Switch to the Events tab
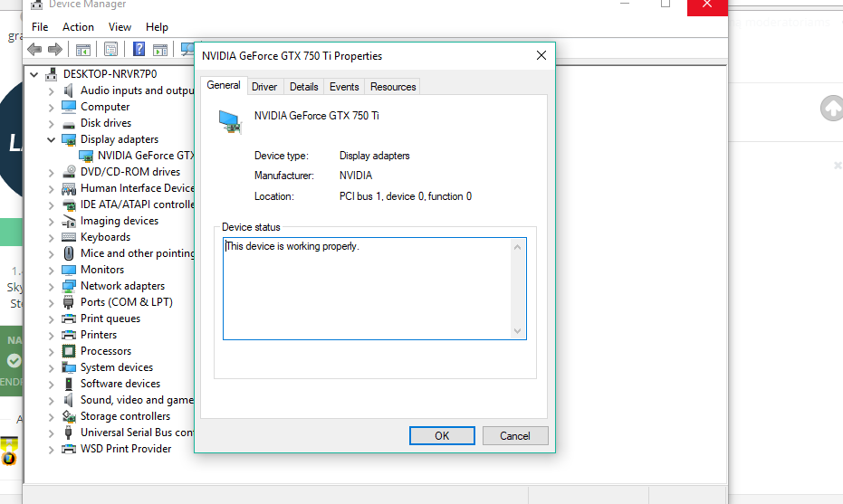This screenshot has width=843, height=504. 344,87
